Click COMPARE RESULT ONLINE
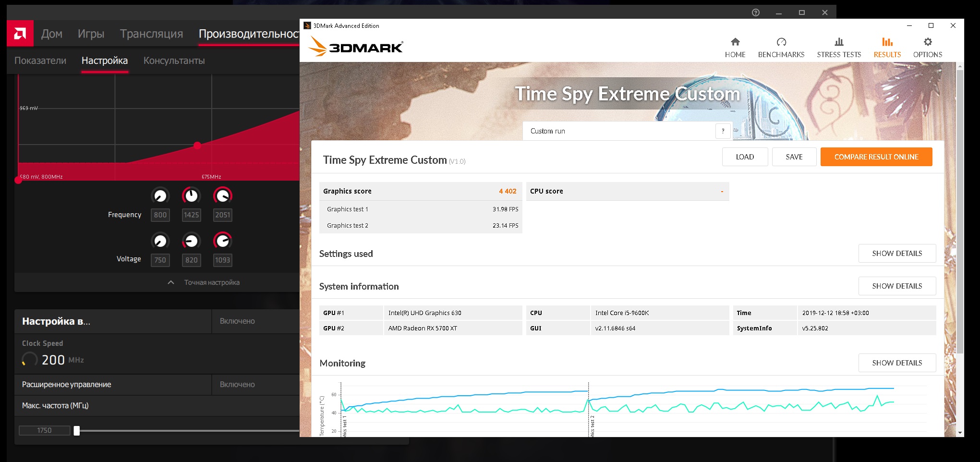The image size is (980, 462). pos(876,157)
